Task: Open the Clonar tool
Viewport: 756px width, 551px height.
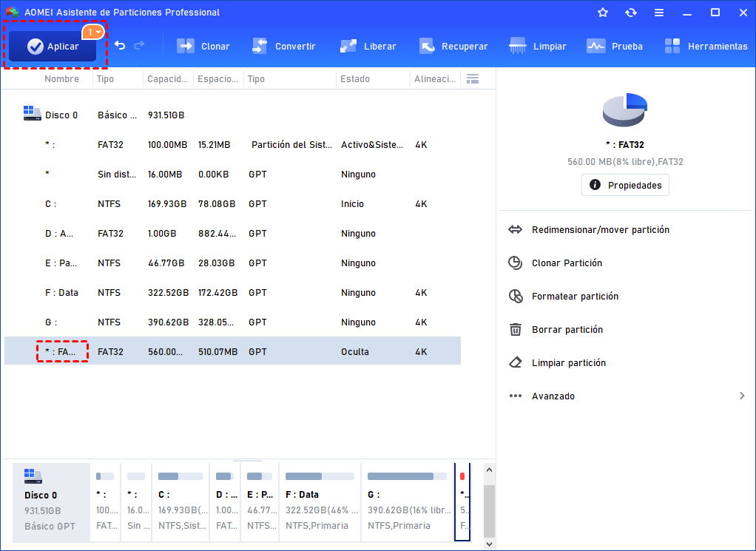Action: (x=203, y=47)
